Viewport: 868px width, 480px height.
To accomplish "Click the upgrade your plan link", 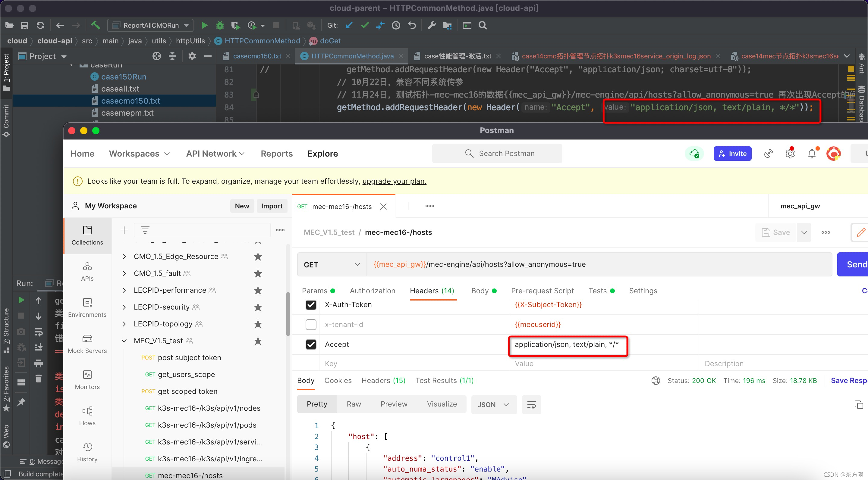I will point(394,181).
